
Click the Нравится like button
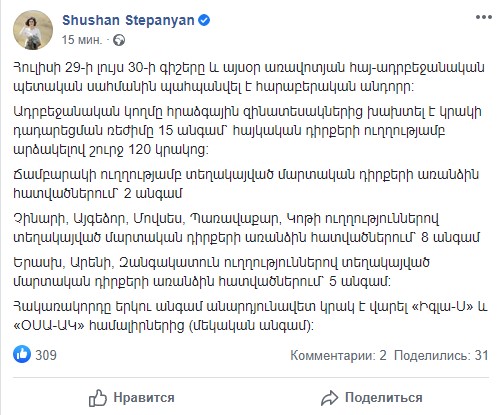[131, 398]
